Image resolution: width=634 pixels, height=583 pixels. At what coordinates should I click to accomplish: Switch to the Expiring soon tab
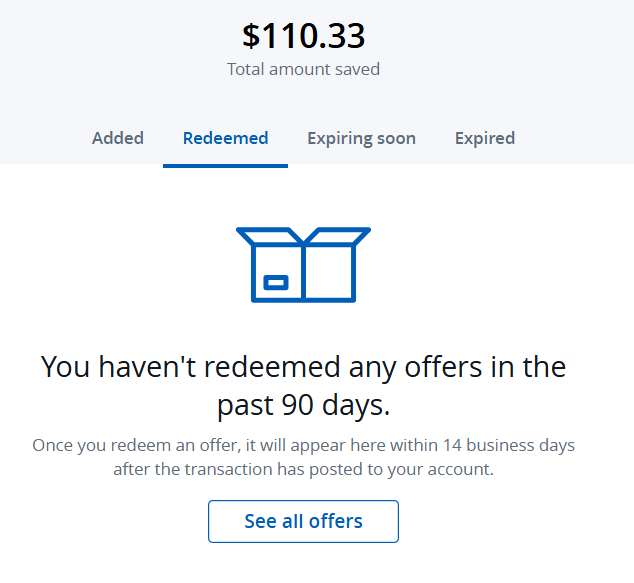[361, 138]
